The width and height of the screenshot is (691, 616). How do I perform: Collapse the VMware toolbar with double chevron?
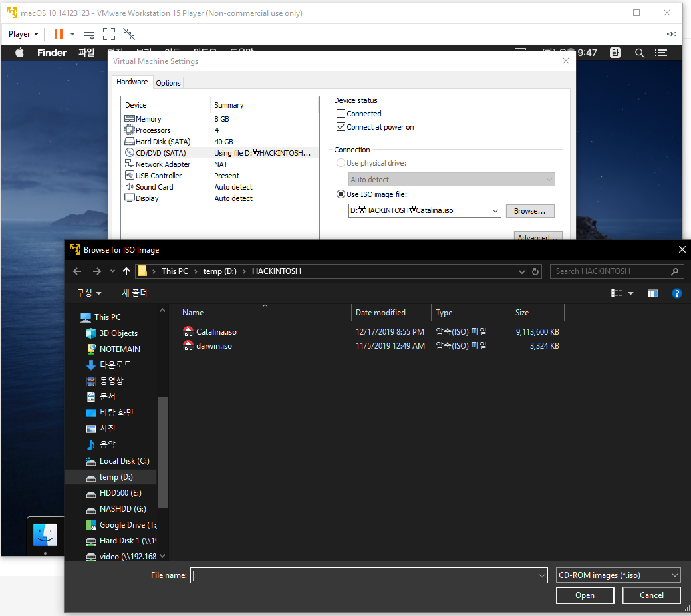click(x=671, y=34)
